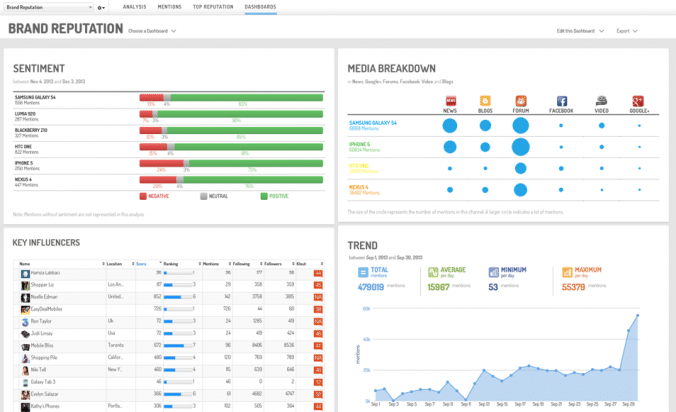The width and height of the screenshot is (676, 412).
Task: Toggle the Neutral legend item
Action: pos(214,196)
